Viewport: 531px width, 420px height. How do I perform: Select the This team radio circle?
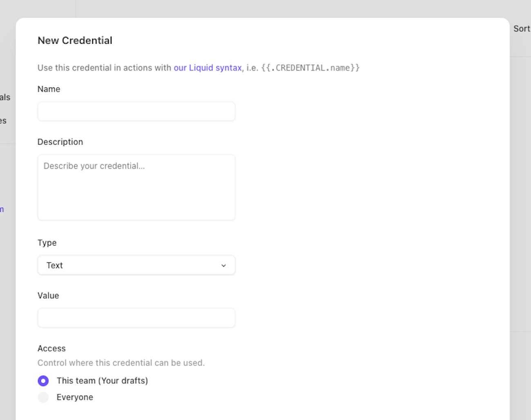43,381
